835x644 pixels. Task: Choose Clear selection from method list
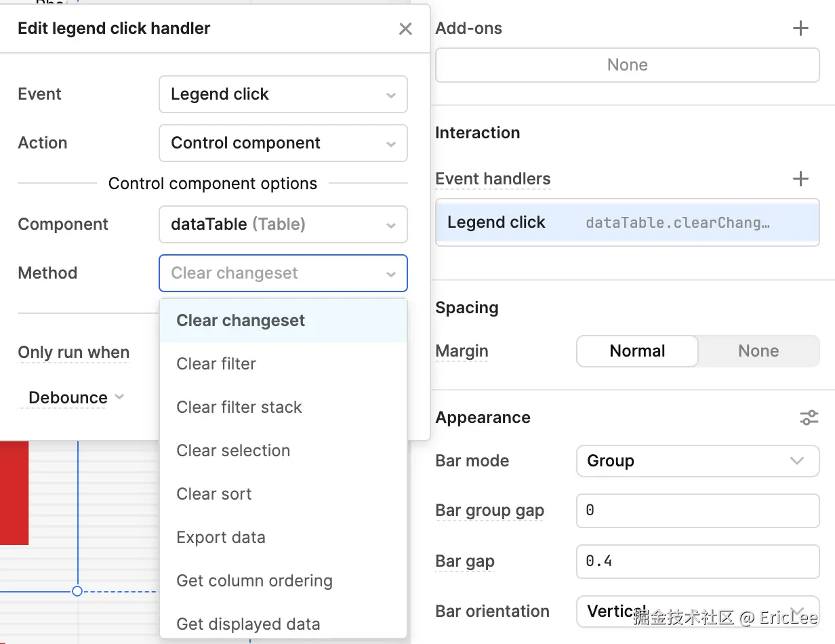tap(233, 451)
